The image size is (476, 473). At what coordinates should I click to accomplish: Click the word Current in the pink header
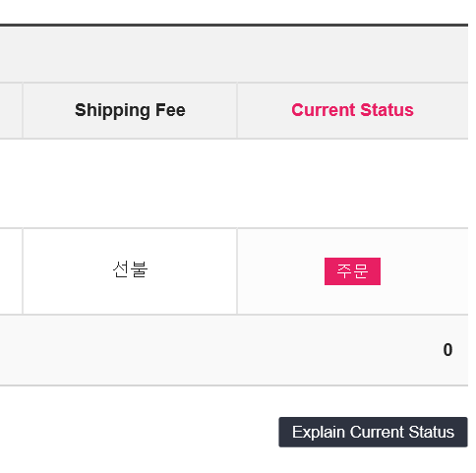(x=324, y=110)
